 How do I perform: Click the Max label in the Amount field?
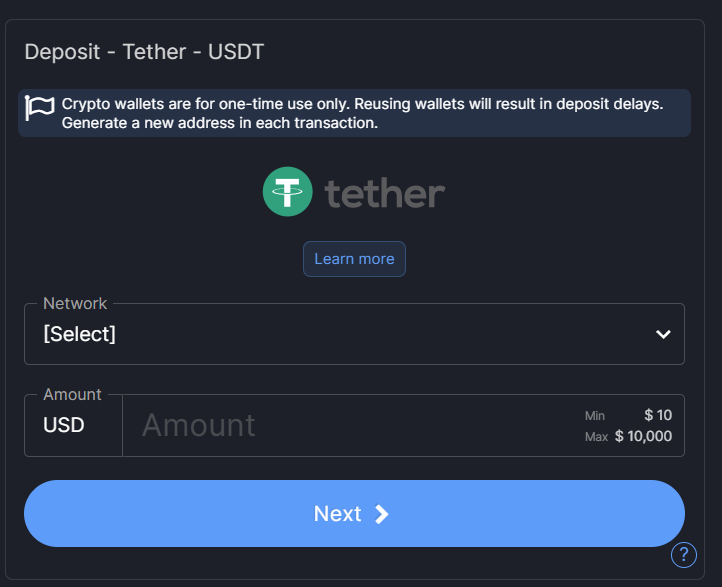pos(596,437)
